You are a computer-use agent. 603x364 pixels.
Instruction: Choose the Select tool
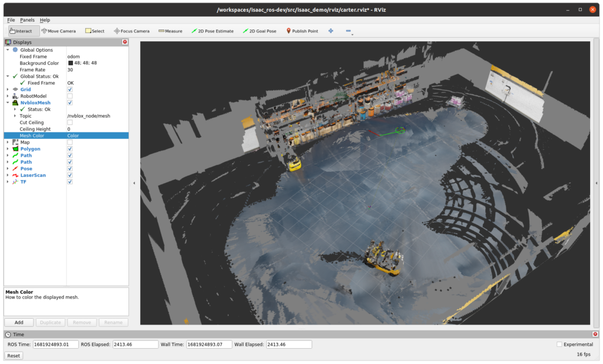tap(95, 31)
